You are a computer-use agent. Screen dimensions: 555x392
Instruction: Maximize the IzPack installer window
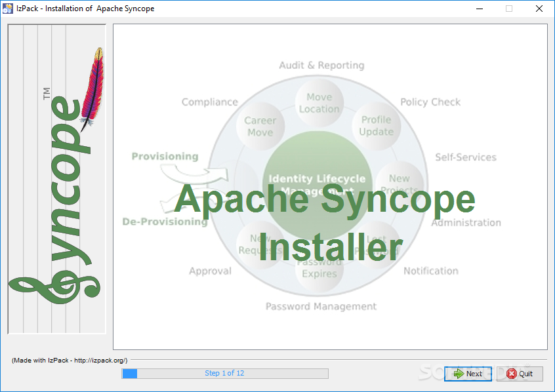click(x=509, y=9)
